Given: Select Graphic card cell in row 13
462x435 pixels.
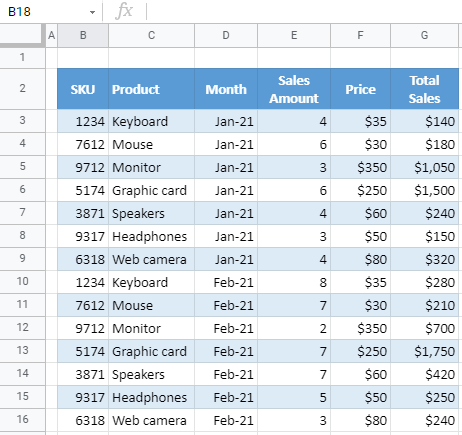Looking at the screenshot, I should 151,351.
